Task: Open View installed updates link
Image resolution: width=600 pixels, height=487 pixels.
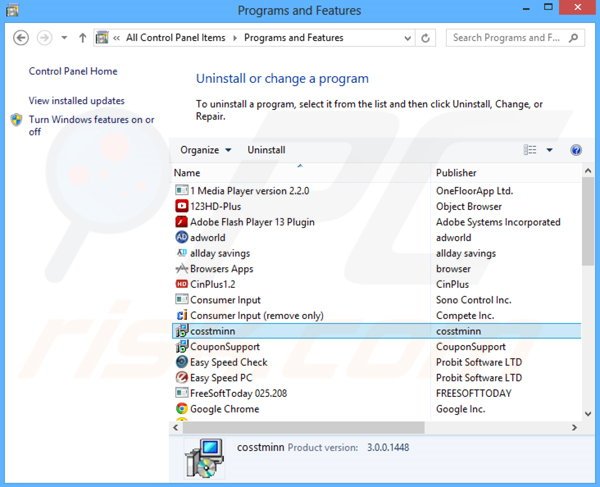Action: tap(77, 101)
